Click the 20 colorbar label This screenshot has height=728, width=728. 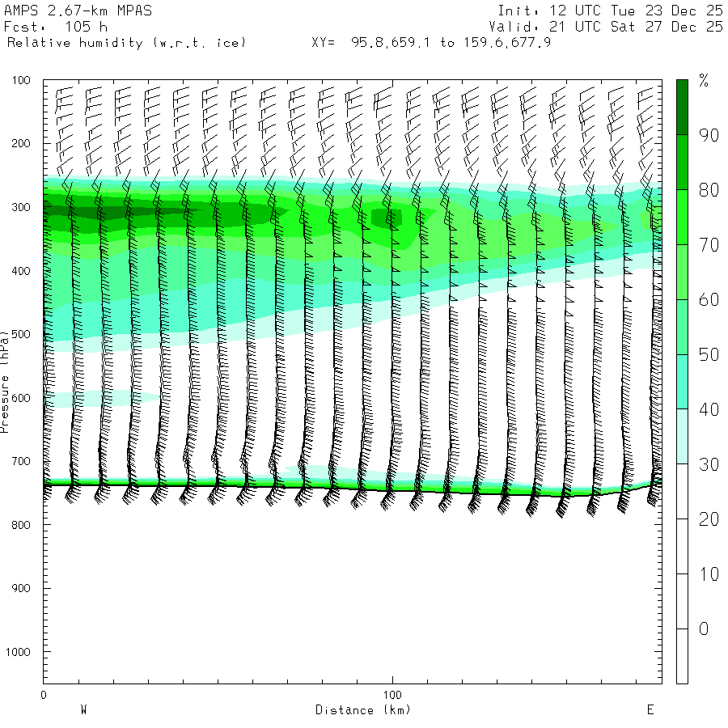click(709, 519)
